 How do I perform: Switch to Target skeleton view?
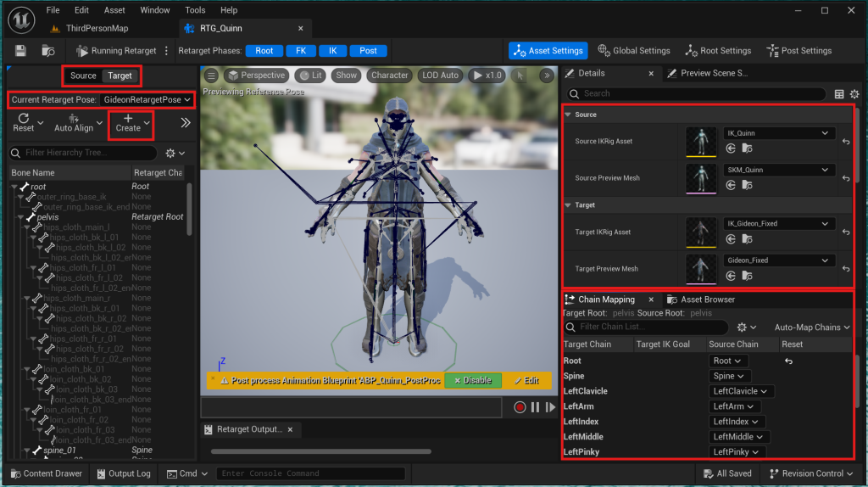pyautogui.click(x=120, y=76)
